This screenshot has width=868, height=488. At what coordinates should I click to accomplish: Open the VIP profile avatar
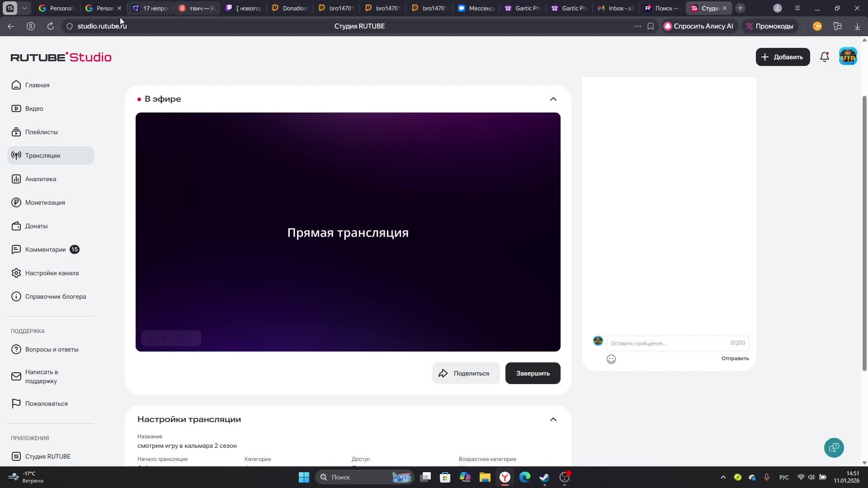(x=848, y=57)
